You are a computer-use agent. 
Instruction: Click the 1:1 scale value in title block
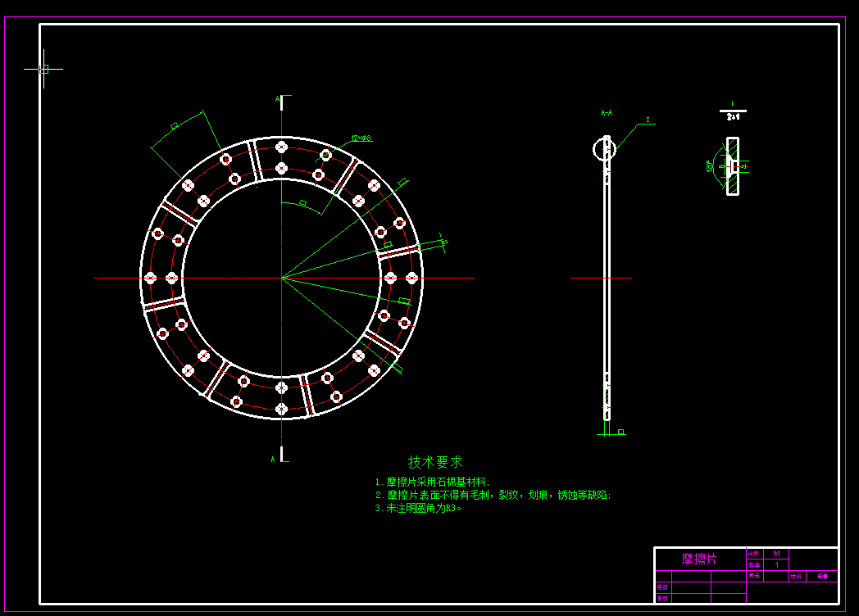pos(776,554)
